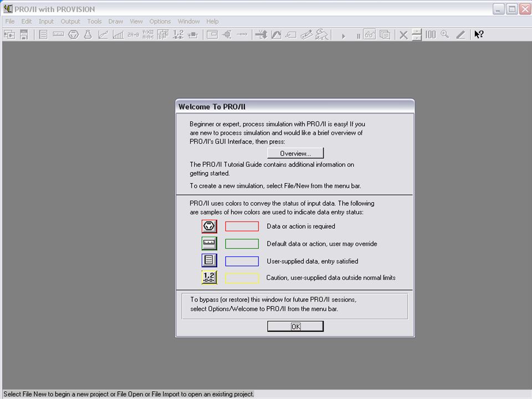The image size is (532, 399).
Task: Open the Input menu
Action: click(x=46, y=22)
